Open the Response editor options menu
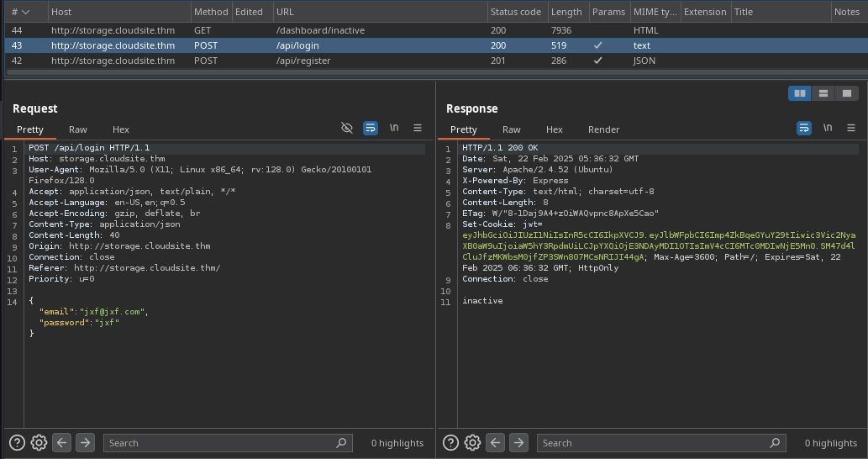868x459 pixels. [x=851, y=128]
